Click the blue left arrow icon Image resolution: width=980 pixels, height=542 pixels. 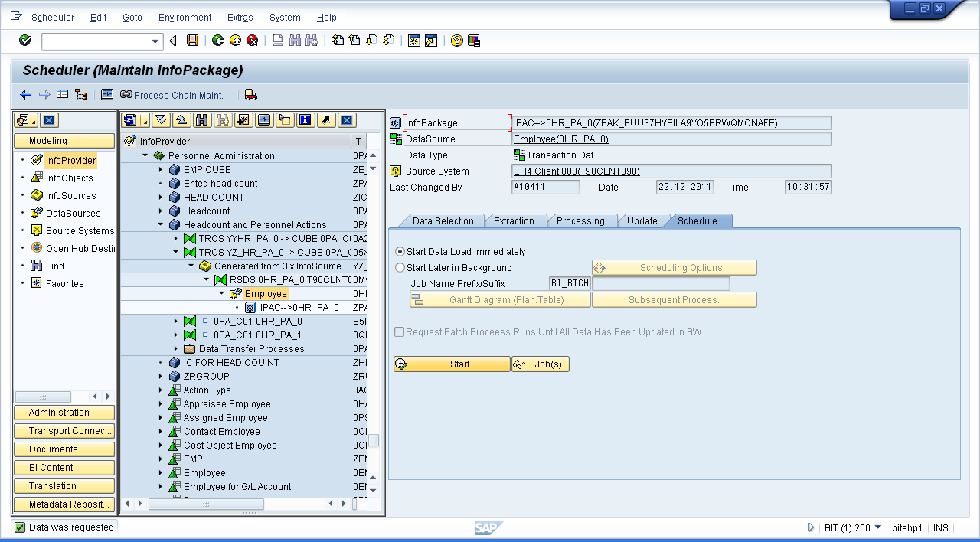tap(26, 95)
